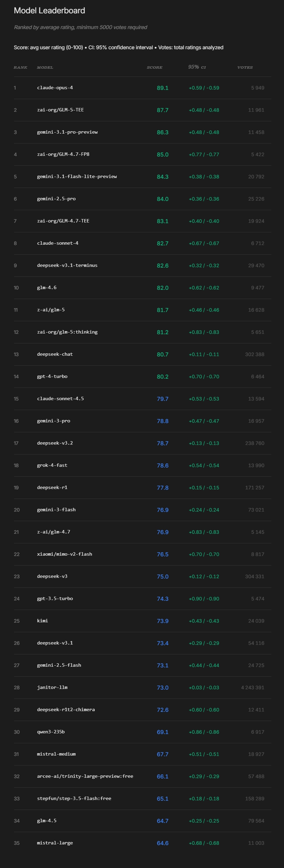This screenshot has width=284, height=868.
Task: Select the claude-sonnet-4.5 model name
Action: tap(60, 399)
